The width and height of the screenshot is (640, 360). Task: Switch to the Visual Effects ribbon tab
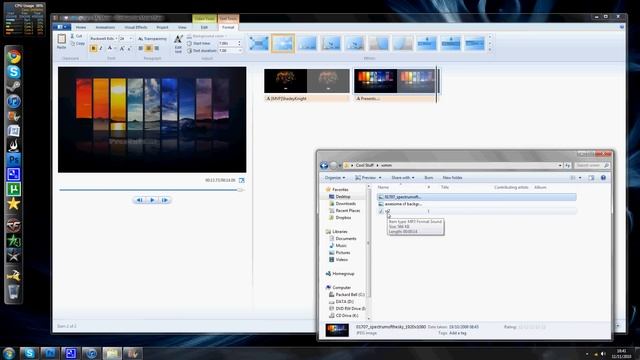click(136, 27)
